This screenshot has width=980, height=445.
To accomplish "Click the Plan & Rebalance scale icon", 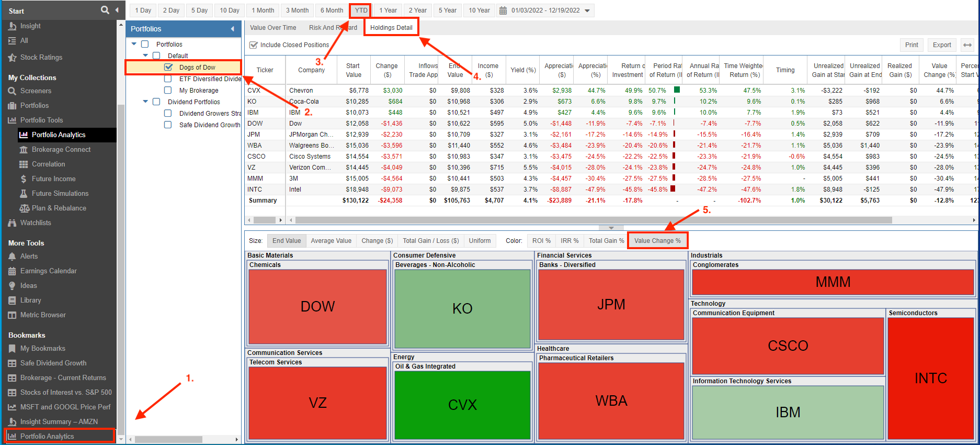I will [x=24, y=208].
